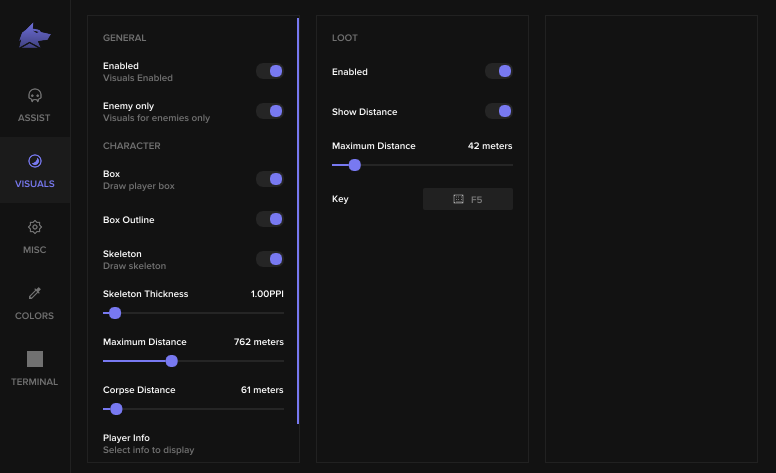
Task: Turn off Loot Show Distance
Action: [499, 111]
